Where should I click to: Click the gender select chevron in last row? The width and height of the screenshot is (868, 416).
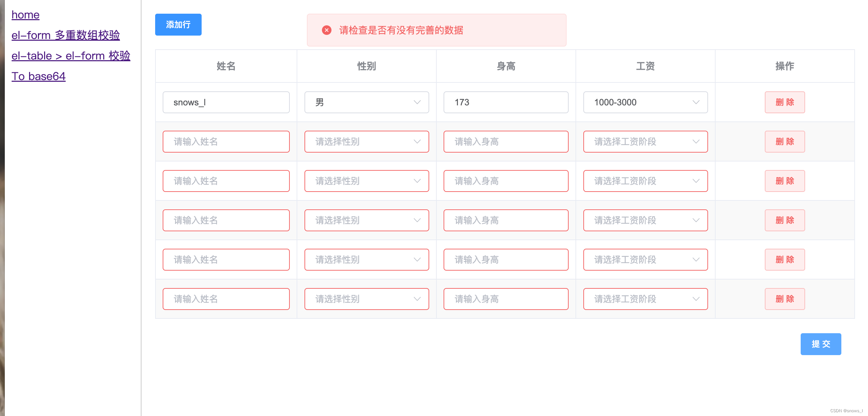click(x=417, y=299)
